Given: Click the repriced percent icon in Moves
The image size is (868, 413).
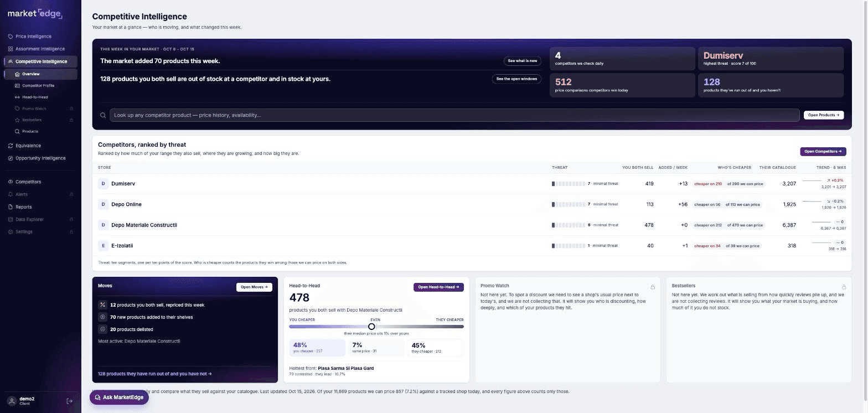Looking at the screenshot, I should (102, 305).
